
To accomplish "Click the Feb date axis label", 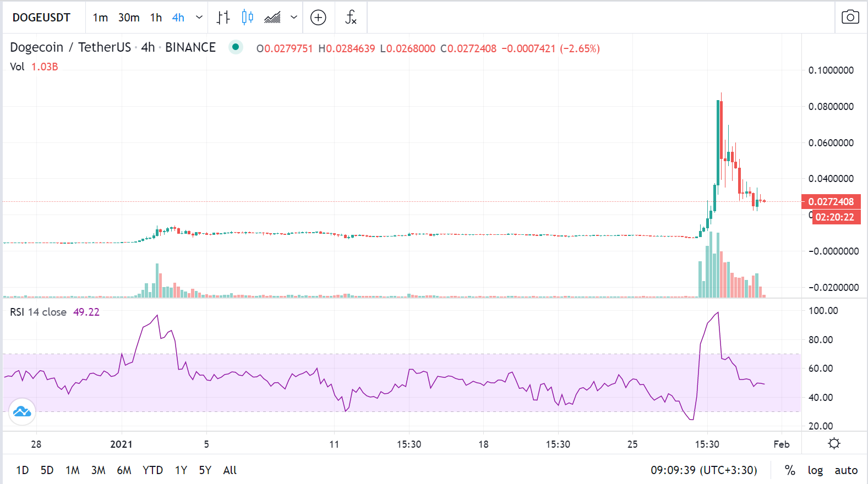I will pyautogui.click(x=782, y=444).
